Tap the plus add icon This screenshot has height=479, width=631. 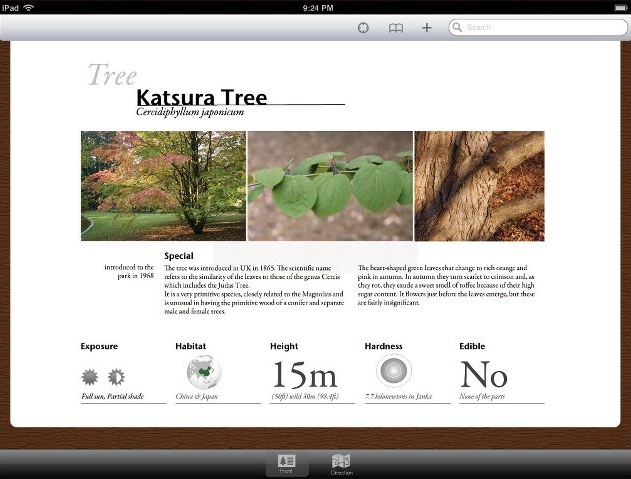tap(427, 27)
